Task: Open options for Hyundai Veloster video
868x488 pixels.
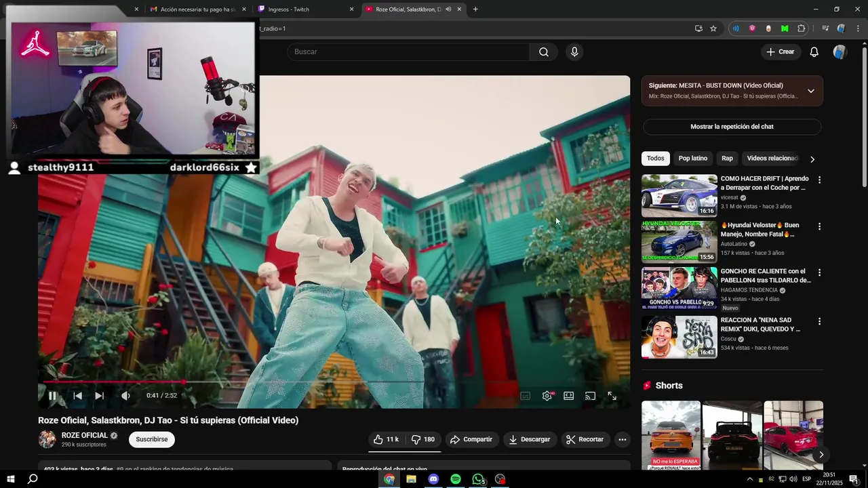Action: tap(819, 226)
